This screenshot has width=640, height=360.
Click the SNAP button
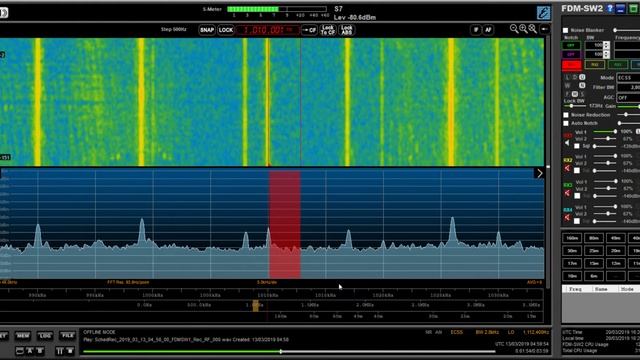[x=207, y=30]
